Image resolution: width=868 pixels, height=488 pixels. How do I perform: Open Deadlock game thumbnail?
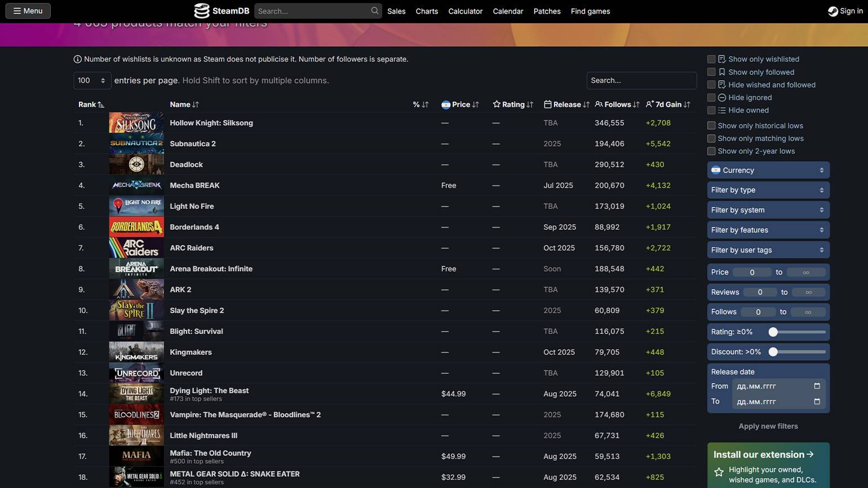(136, 165)
